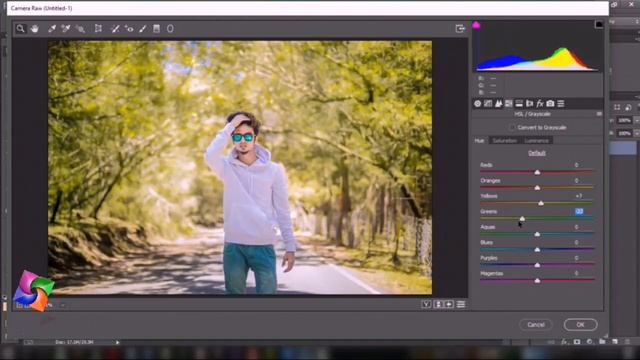640x360 pixels.
Task: Select the Transform tool
Action: pyautogui.click(x=98, y=29)
